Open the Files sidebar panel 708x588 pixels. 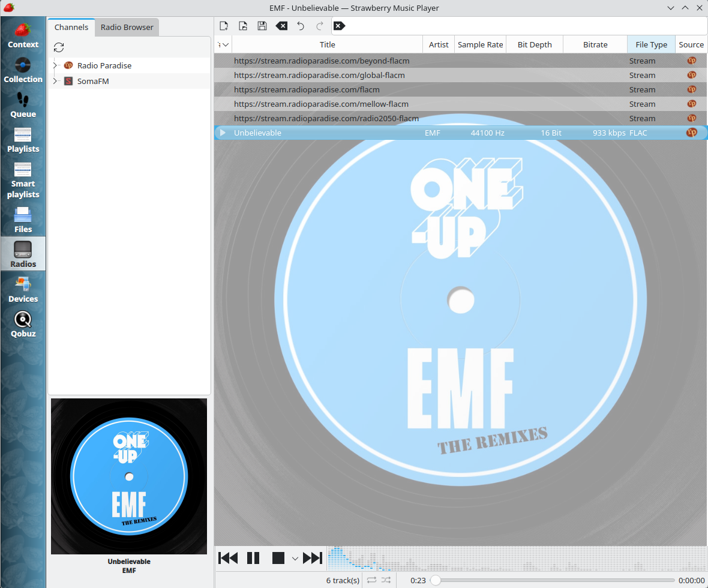pyautogui.click(x=23, y=220)
